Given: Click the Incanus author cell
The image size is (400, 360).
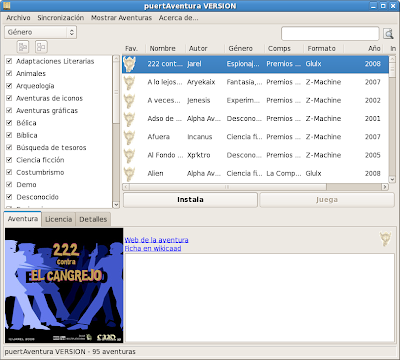Looking at the screenshot, I should point(200,137).
